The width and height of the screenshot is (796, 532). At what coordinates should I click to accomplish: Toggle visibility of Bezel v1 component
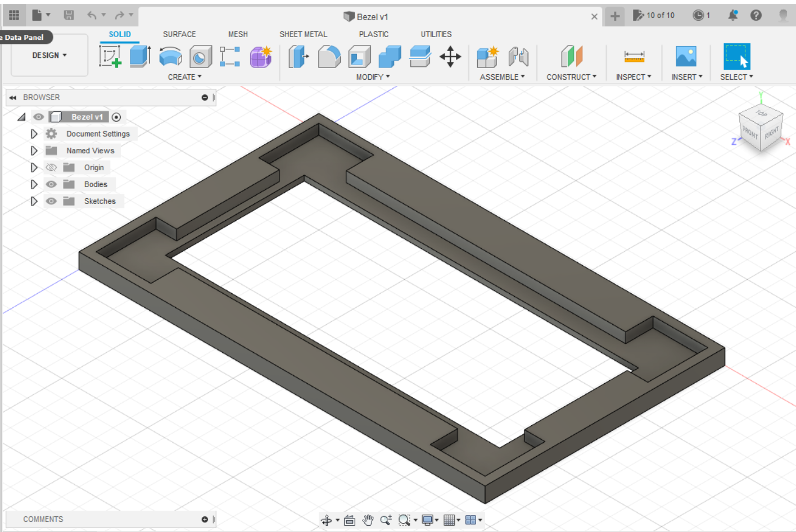pos(38,117)
